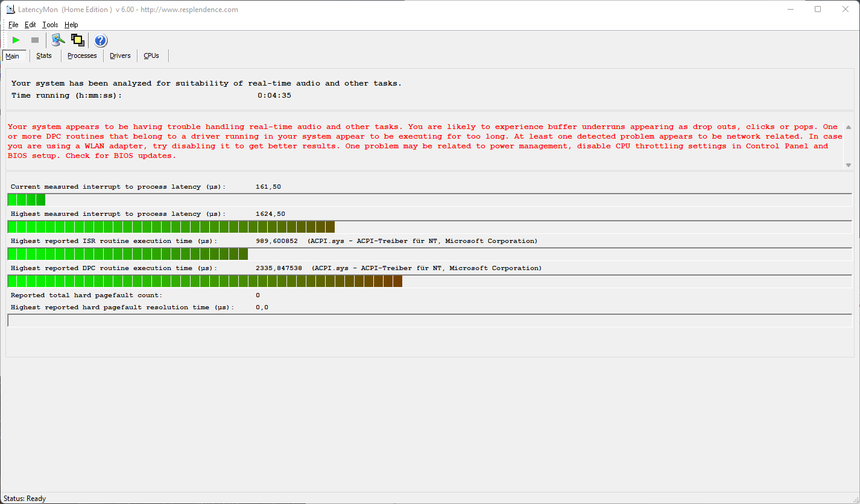Screen dimensions: 860x504
Task: Switch to the Stats tab
Action: pyautogui.click(x=44, y=55)
